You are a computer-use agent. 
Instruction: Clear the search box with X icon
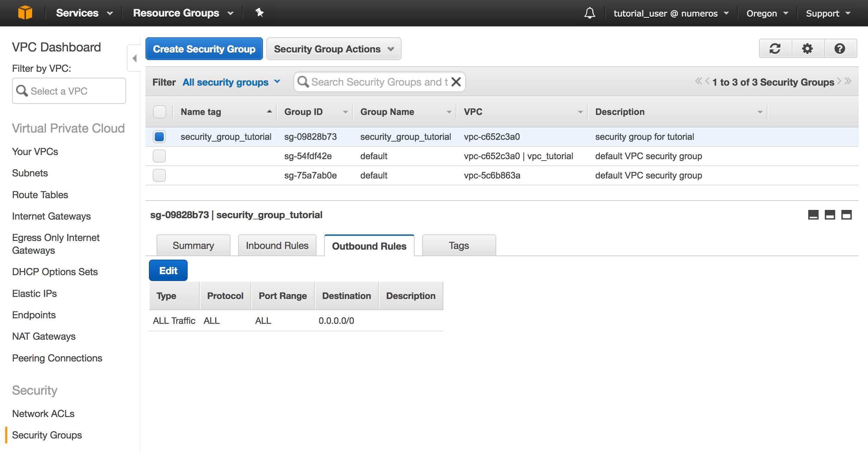(456, 82)
